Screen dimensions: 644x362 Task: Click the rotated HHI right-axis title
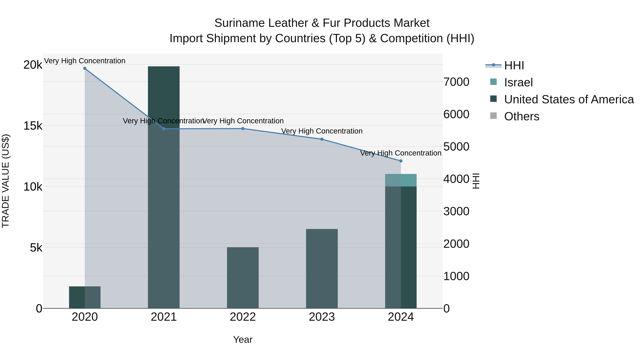(x=476, y=181)
